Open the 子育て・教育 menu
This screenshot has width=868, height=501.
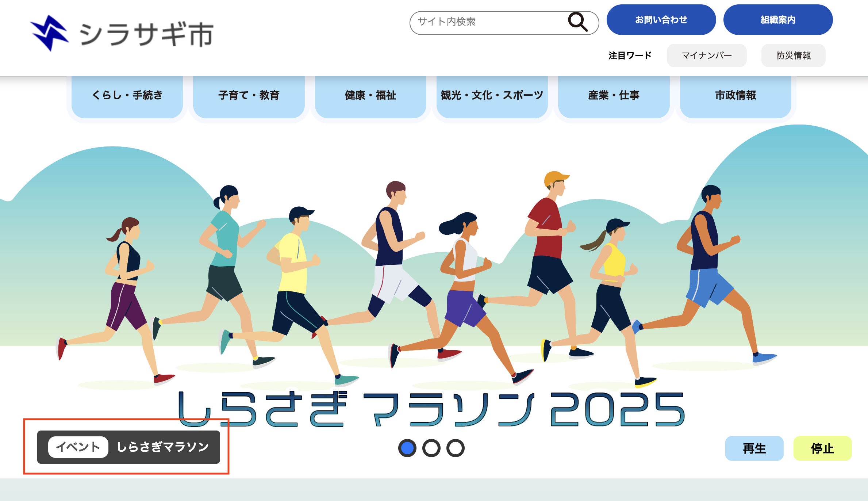(249, 96)
